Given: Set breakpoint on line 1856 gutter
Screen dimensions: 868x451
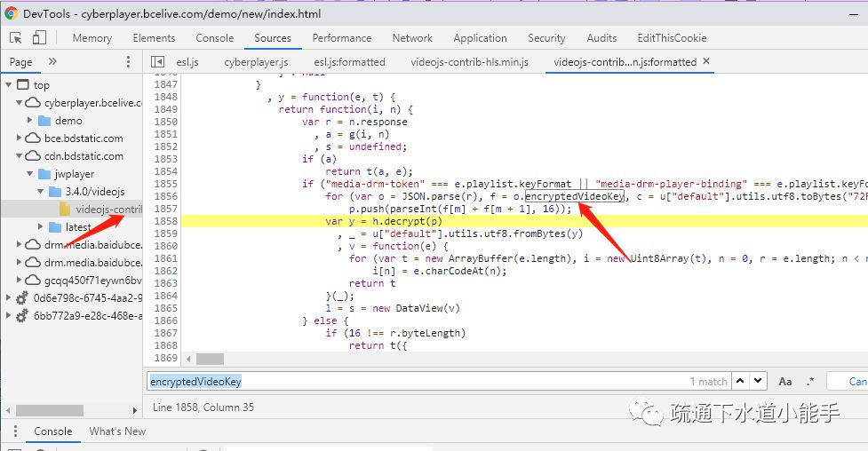Looking at the screenshot, I should tap(165, 196).
